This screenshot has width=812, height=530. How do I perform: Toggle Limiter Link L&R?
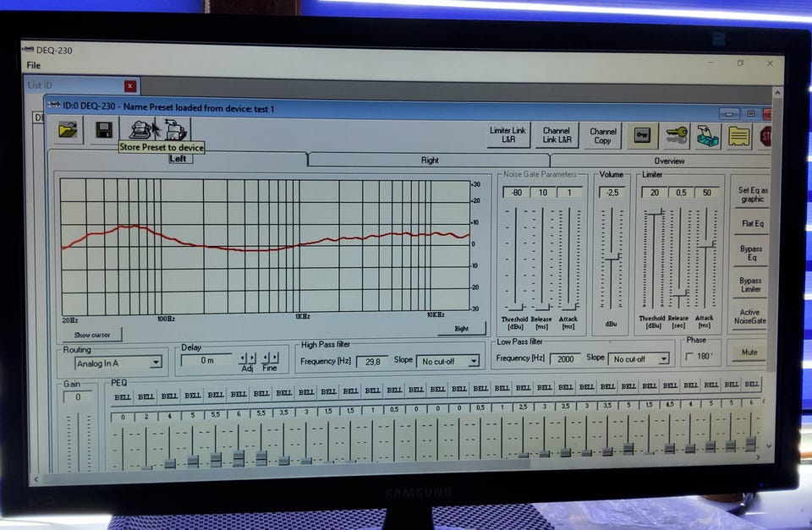coord(508,135)
